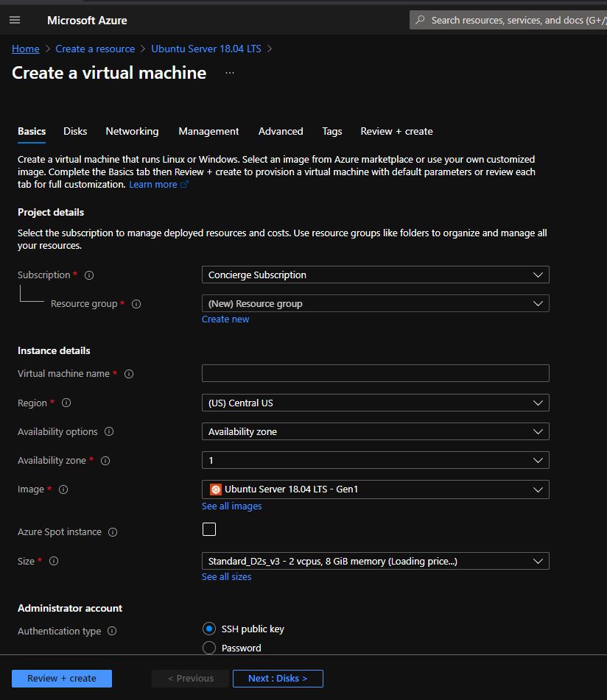Click the info icon beside Subscription

point(89,275)
